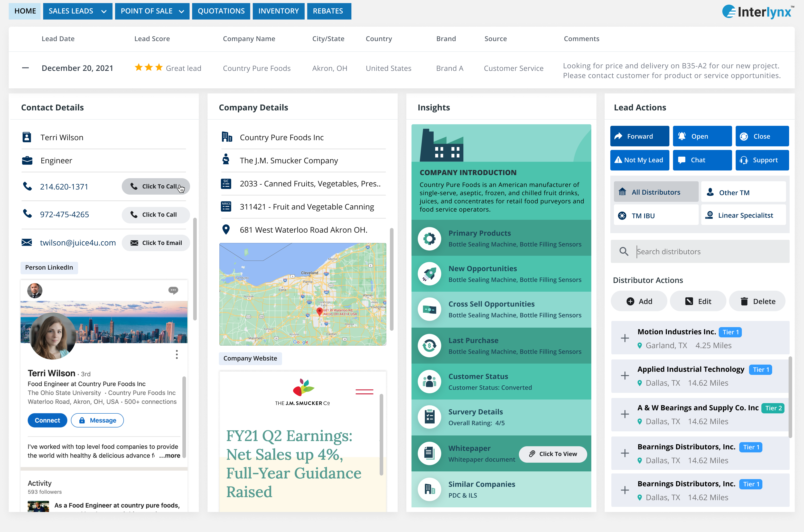Viewport: 804px width, 532px height.
Task: Expand LinkedIn bio with ...more
Action: (169, 455)
